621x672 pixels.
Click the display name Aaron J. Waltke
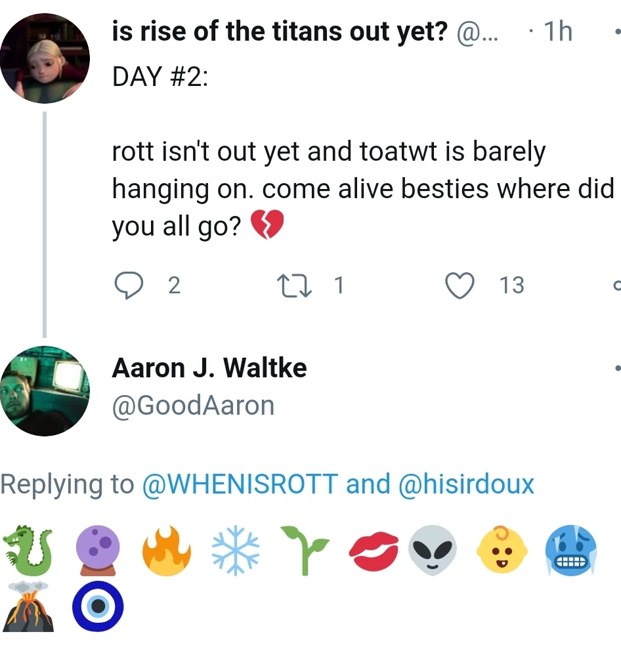coord(210,367)
